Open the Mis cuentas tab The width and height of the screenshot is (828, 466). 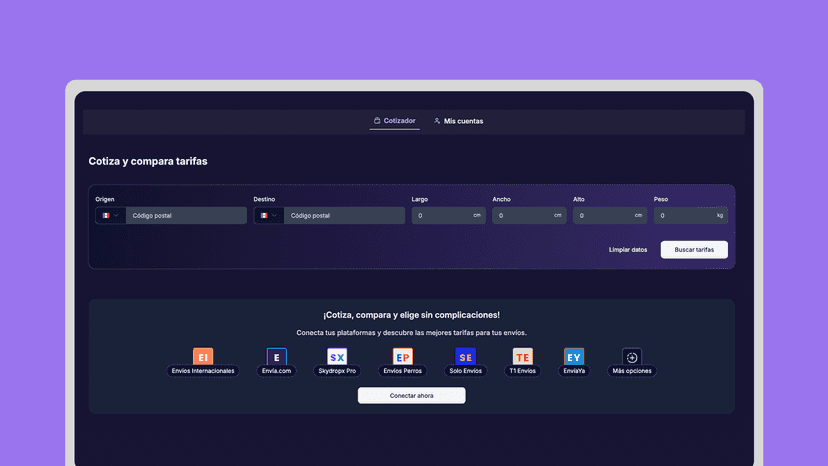[458, 121]
